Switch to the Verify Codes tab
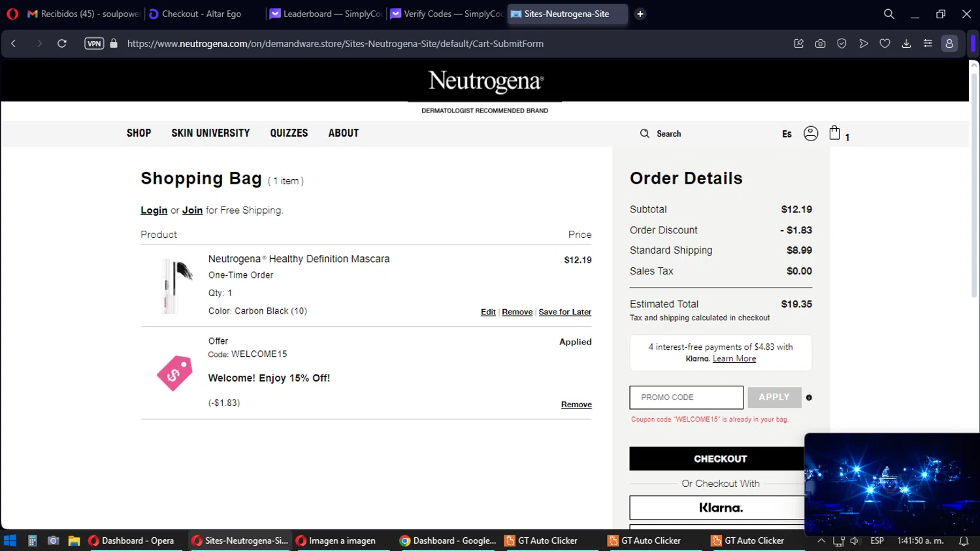Viewport: 980px width, 551px height. tap(447, 14)
